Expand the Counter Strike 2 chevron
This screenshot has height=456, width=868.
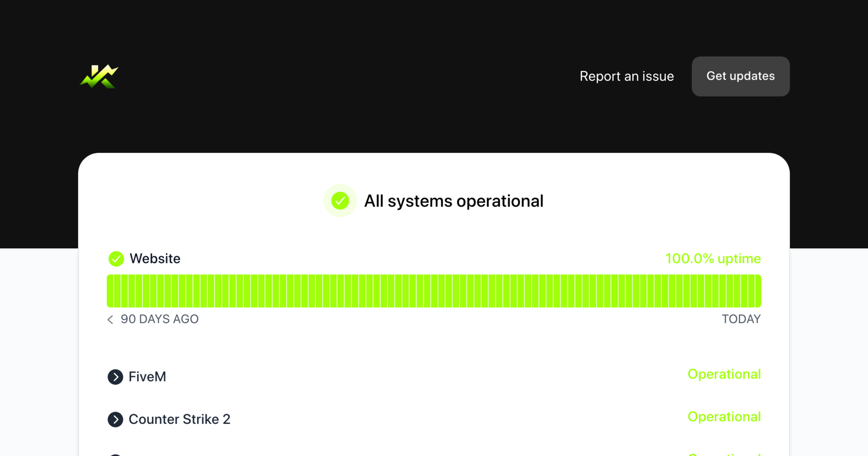pos(115,419)
